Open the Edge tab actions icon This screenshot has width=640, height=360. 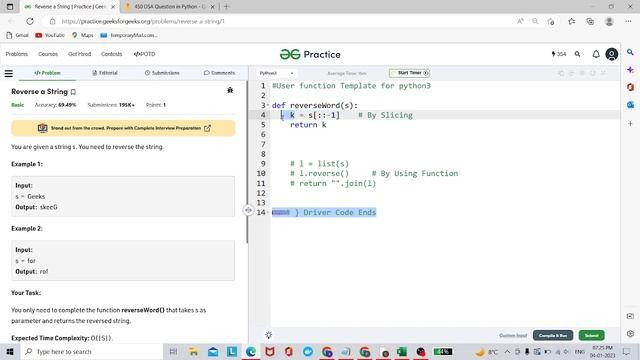click(x=10, y=7)
